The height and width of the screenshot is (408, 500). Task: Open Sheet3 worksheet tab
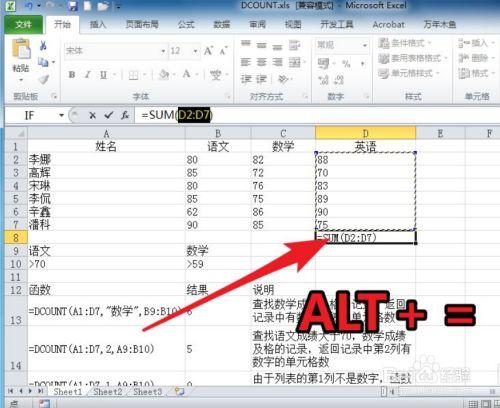(x=147, y=392)
